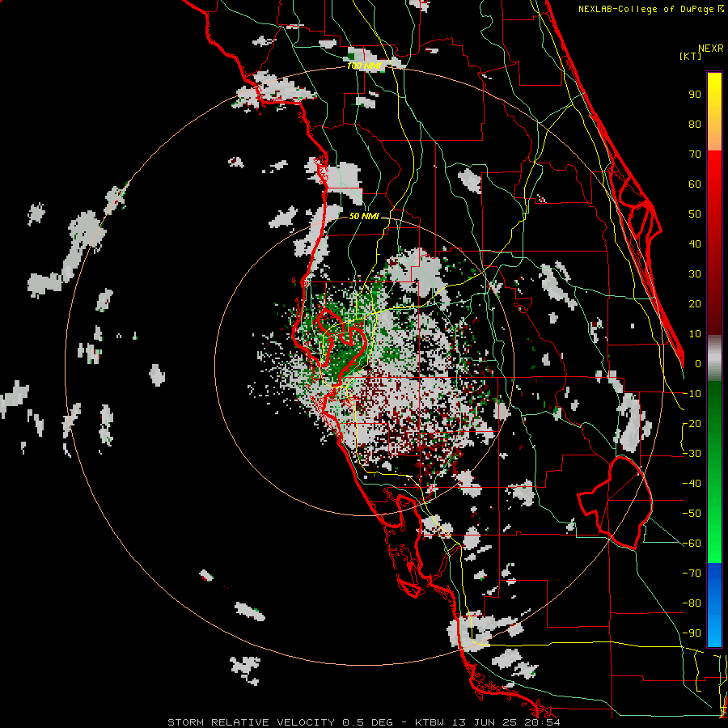Click the NEXLAB-College of DuPage credit text

coord(650,9)
